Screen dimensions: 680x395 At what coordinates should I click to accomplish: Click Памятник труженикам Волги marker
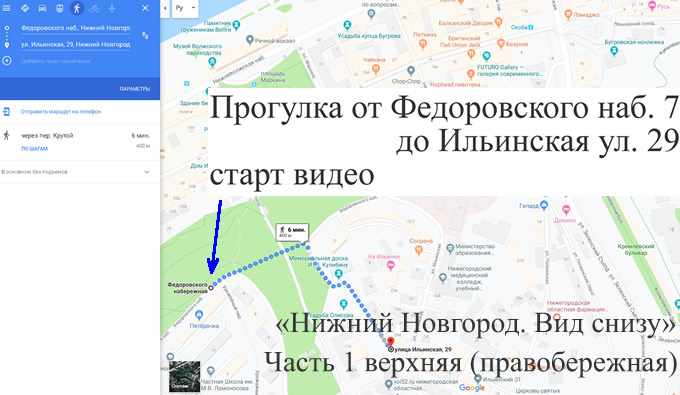pos(236,25)
